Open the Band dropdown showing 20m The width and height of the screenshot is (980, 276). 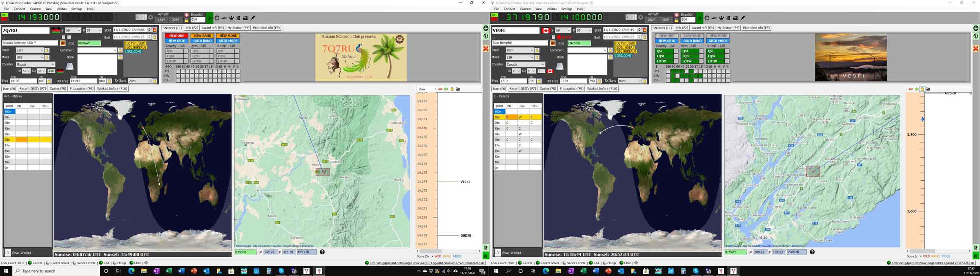point(29,50)
